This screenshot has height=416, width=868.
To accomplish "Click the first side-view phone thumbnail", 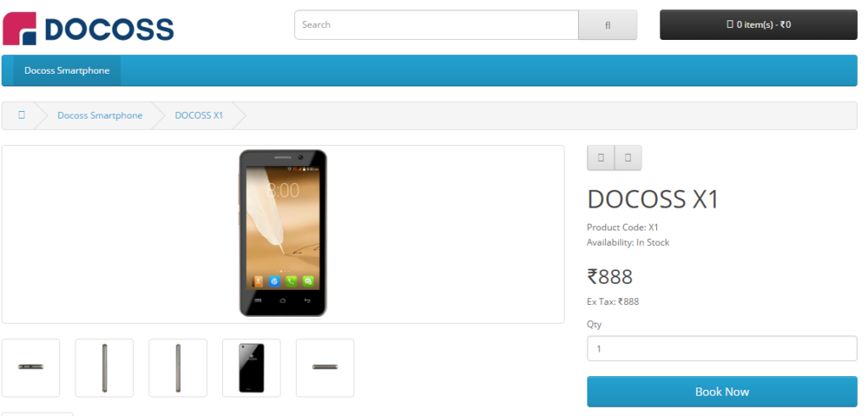I will tap(31, 368).
